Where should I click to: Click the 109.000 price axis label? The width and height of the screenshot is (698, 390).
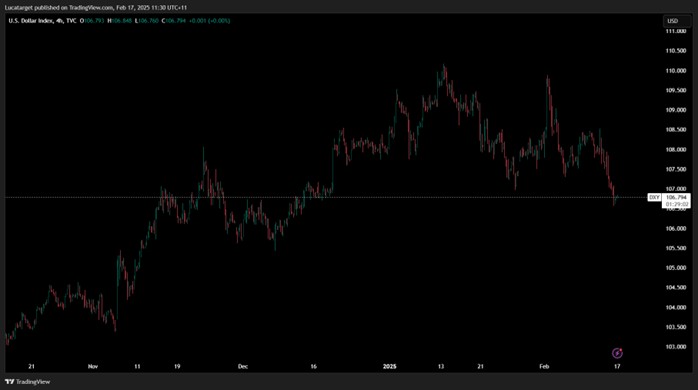pos(676,110)
